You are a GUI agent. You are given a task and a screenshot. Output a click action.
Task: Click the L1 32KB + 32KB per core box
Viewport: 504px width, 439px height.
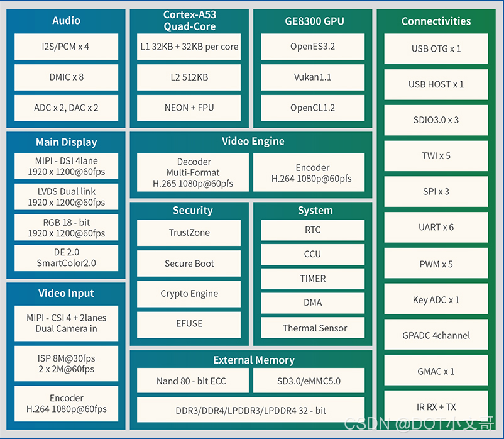pyautogui.click(x=189, y=47)
